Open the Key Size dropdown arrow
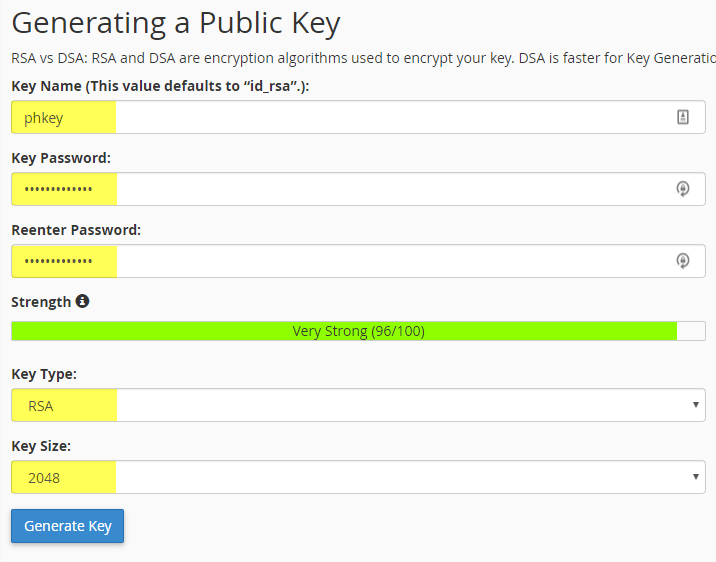716x562 pixels. pyautogui.click(x=695, y=477)
